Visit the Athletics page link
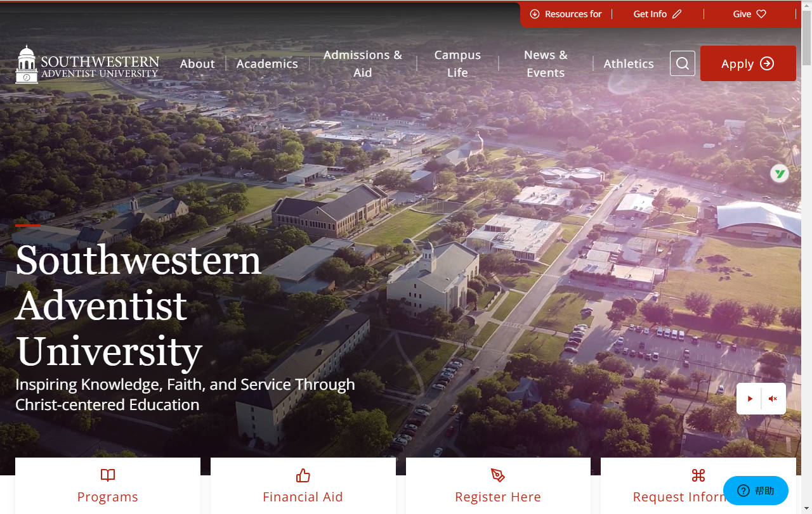Viewport: 812px width, 514px height. (x=629, y=63)
